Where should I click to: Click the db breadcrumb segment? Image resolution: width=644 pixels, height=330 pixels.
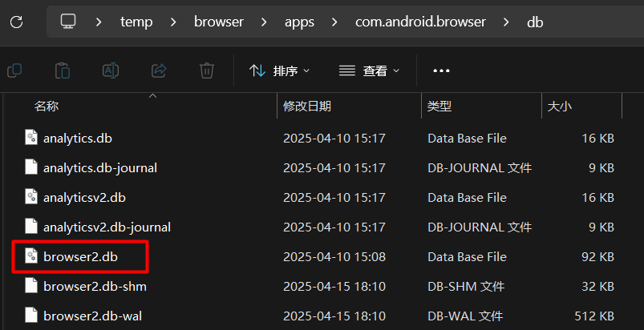click(535, 22)
